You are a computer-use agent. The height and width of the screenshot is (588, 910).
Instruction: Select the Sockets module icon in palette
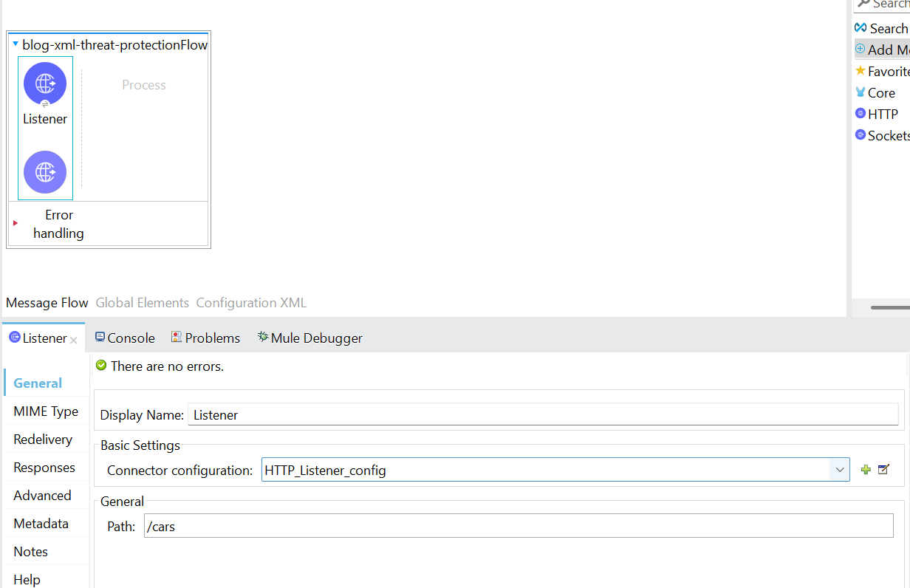[x=861, y=134]
